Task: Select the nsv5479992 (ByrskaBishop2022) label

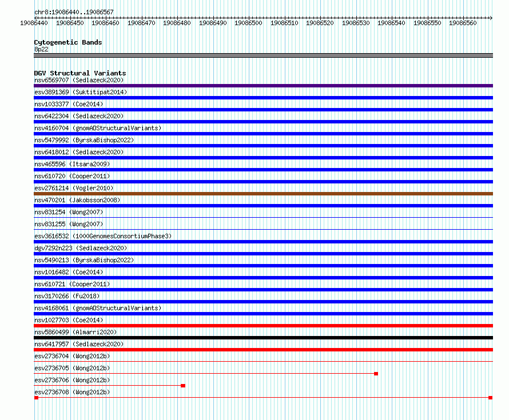Action: click(x=84, y=140)
